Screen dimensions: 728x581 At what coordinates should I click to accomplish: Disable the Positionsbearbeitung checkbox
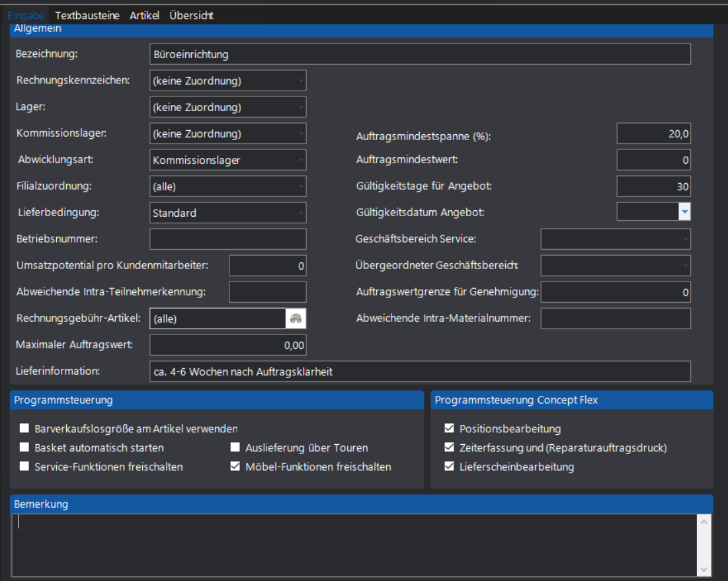point(450,428)
